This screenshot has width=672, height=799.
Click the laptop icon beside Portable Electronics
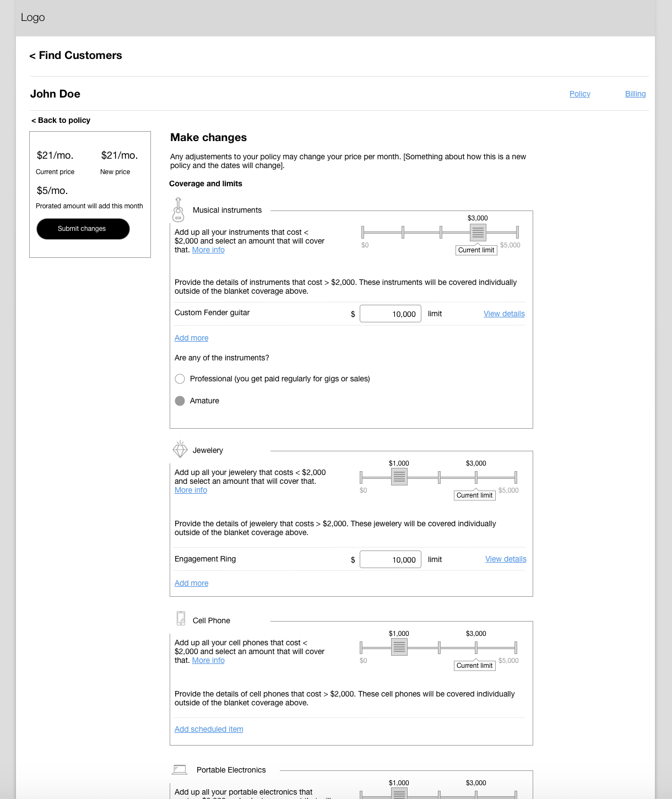(180, 769)
